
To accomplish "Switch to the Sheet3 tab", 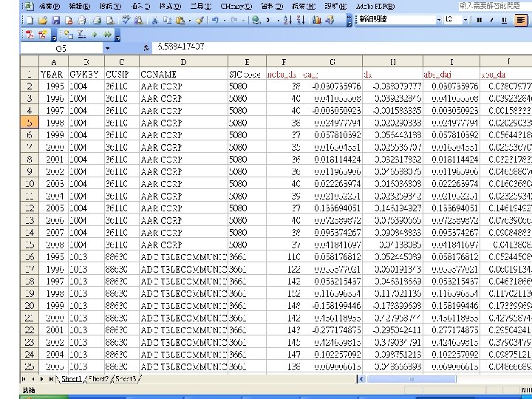I will tap(126, 378).
